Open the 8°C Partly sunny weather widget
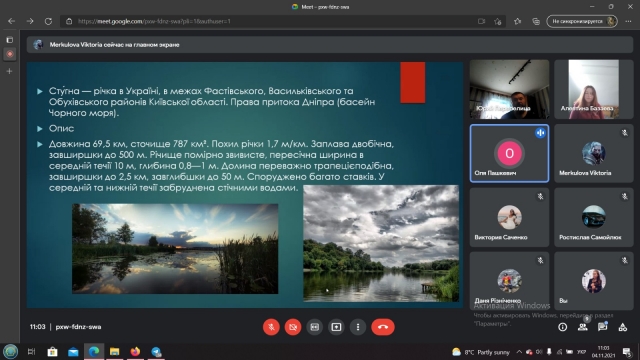640x360 pixels. click(x=481, y=352)
